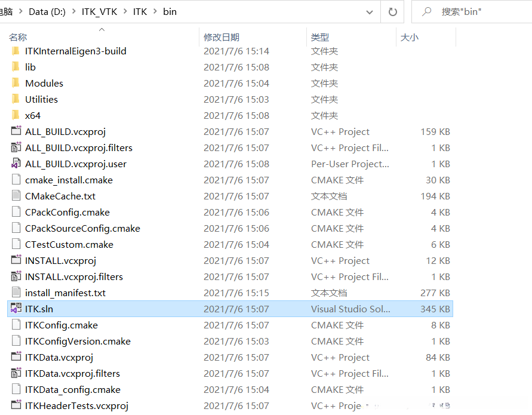This screenshot has height=415, width=532.
Task: Expand the chevron before Data (D:)
Action: (x=21, y=11)
